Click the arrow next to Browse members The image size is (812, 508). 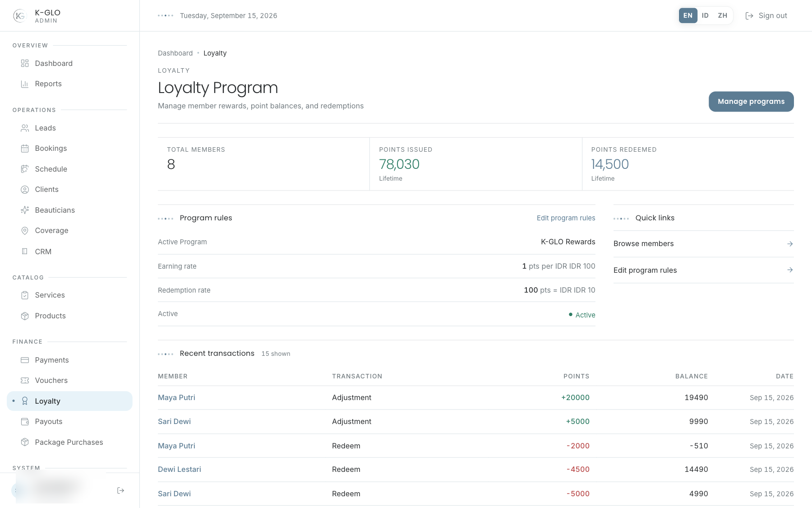click(x=790, y=244)
